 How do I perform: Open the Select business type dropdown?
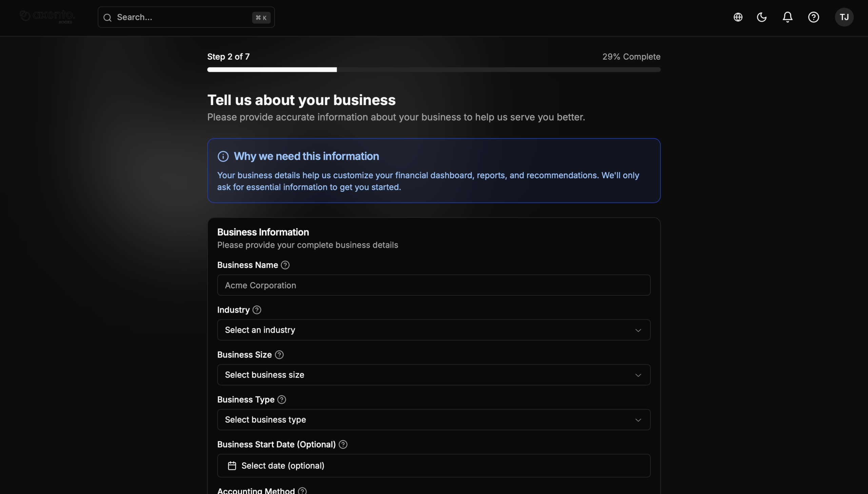[x=433, y=419]
